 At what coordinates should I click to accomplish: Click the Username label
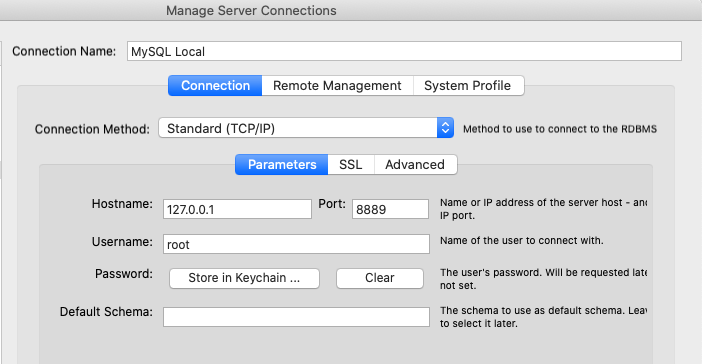click(x=122, y=242)
